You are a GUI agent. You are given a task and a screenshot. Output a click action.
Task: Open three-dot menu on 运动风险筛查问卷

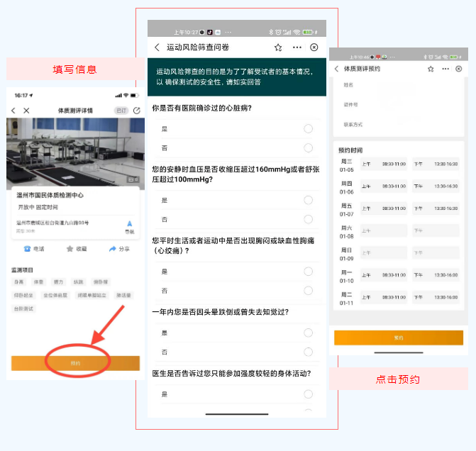pos(297,48)
